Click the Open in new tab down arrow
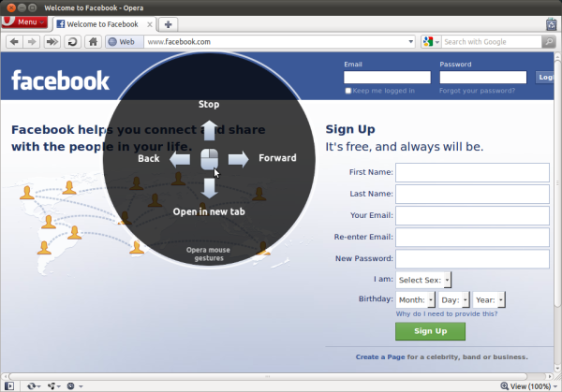This screenshot has height=392, width=562. pyautogui.click(x=209, y=188)
